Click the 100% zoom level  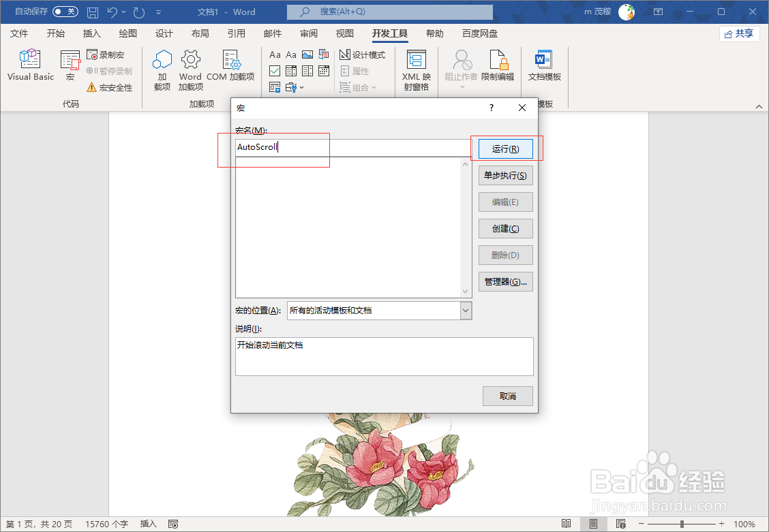[744, 524]
